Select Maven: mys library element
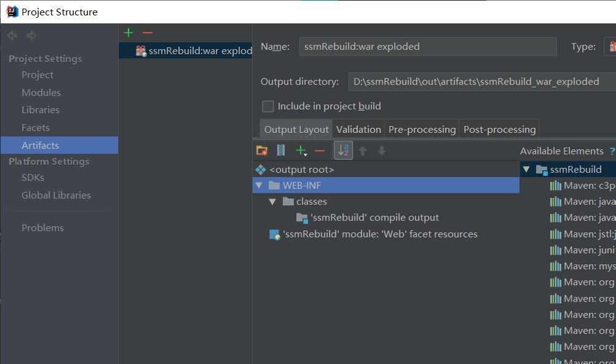The image size is (616, 364). tap(583, 266)
